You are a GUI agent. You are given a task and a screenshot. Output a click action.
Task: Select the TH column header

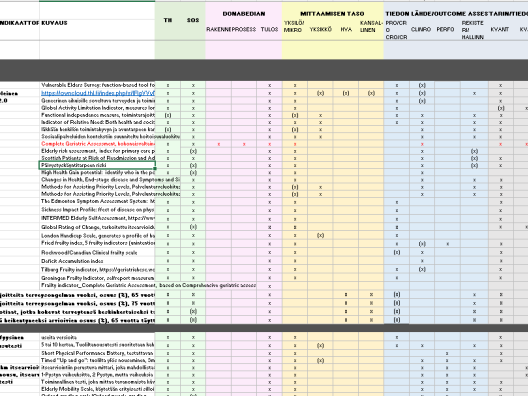(x=168, y=20)
